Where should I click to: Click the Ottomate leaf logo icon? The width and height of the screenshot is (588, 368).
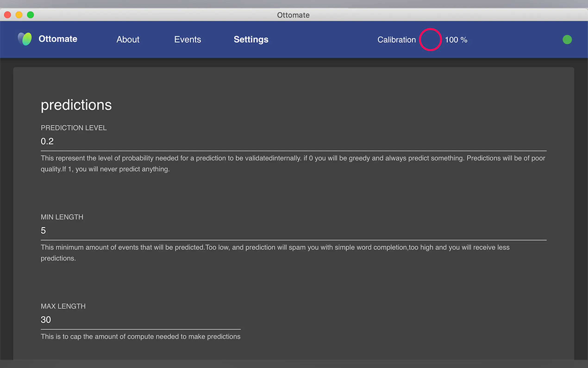pos(25,39)
